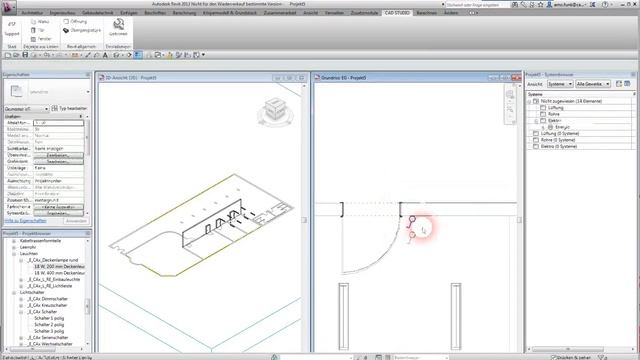
Task: Open the Architektur ribbon tab
Action: (x=32, y=13)
